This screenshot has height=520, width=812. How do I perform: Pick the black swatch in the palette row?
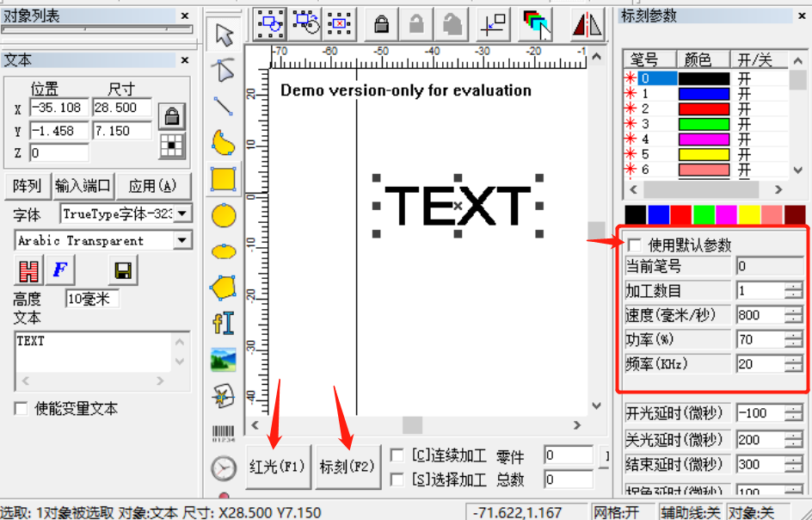point(636,214)
